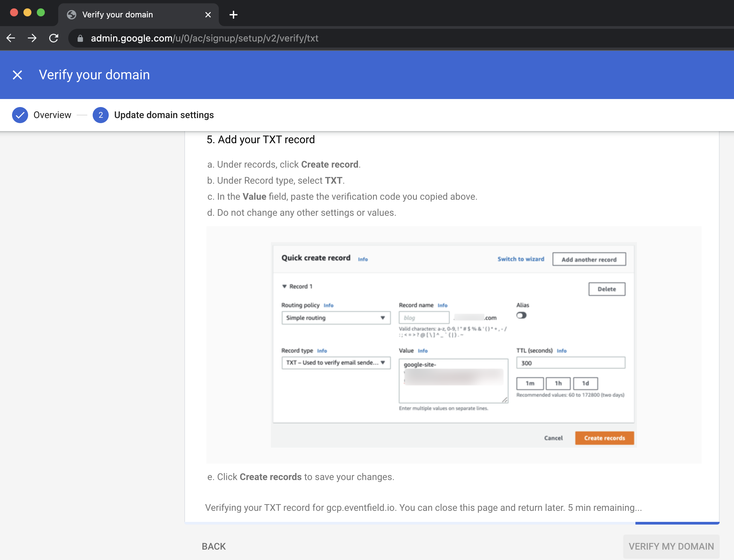Click the address bar URL

pyautogui.click(x=204, y=38)
